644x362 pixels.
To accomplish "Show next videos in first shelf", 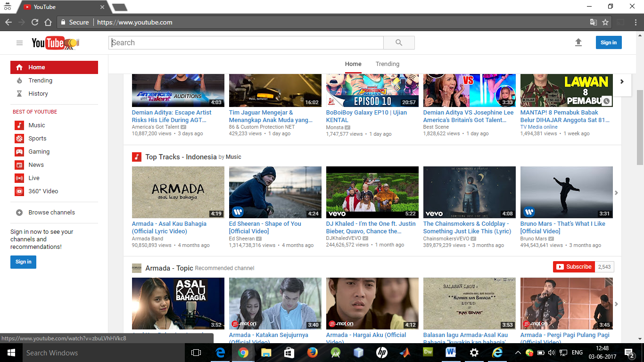I will [x=622, y=82].
